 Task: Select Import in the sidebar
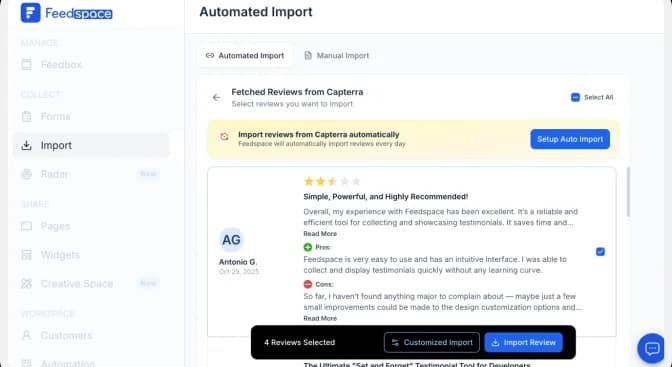pos(91,145)
